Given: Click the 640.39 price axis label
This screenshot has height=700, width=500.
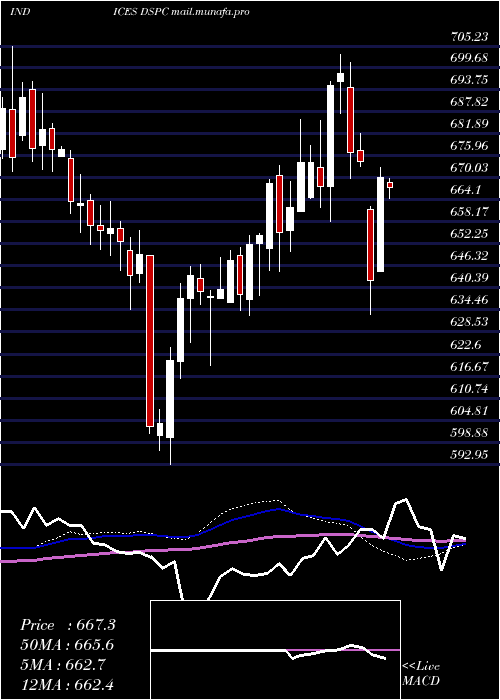Looking at the screenshot, I should tap(469, 279).
